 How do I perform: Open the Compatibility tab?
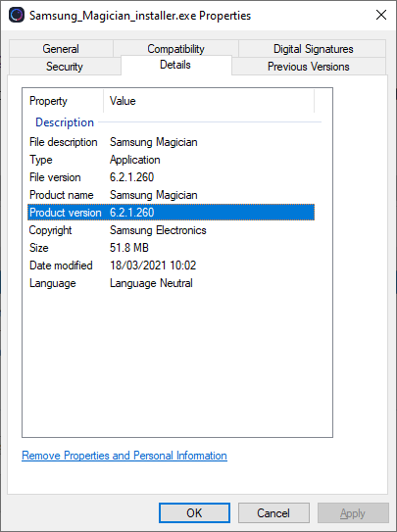tap(175, 49)
